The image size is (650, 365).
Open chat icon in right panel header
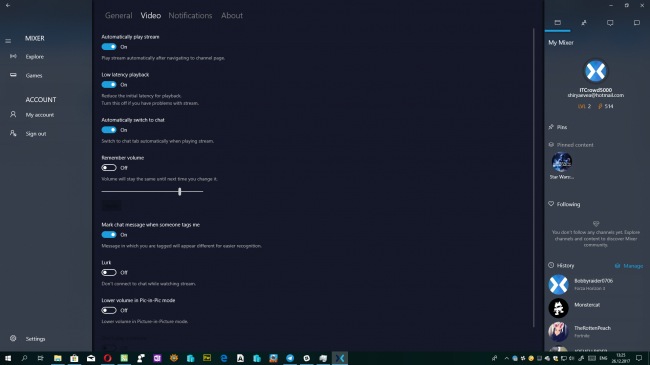point(636,23)
